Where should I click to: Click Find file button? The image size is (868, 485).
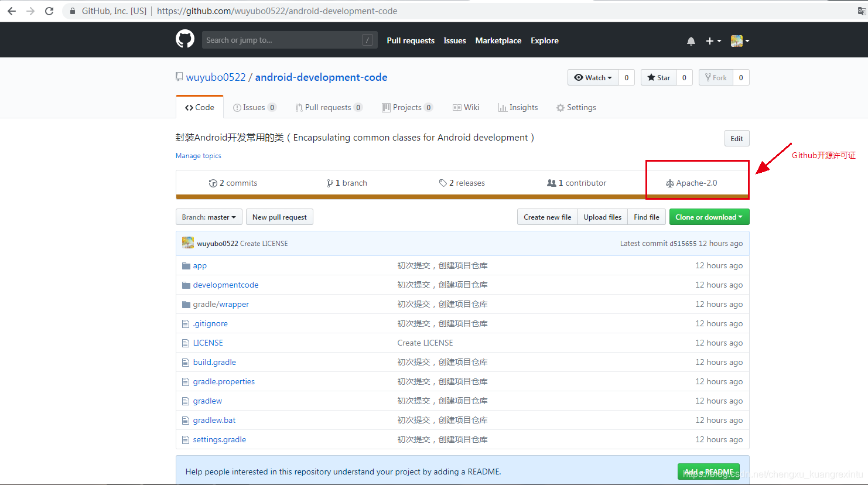click(646, 217)
